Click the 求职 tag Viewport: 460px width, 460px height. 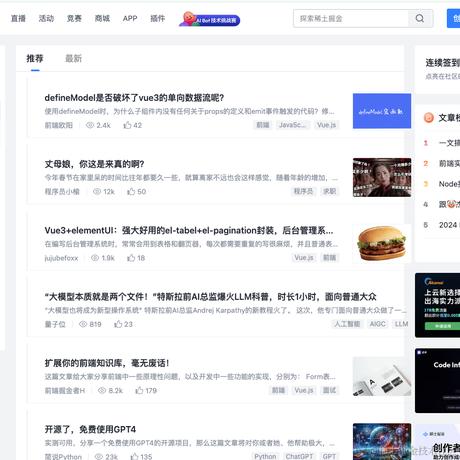pos(329,191)
